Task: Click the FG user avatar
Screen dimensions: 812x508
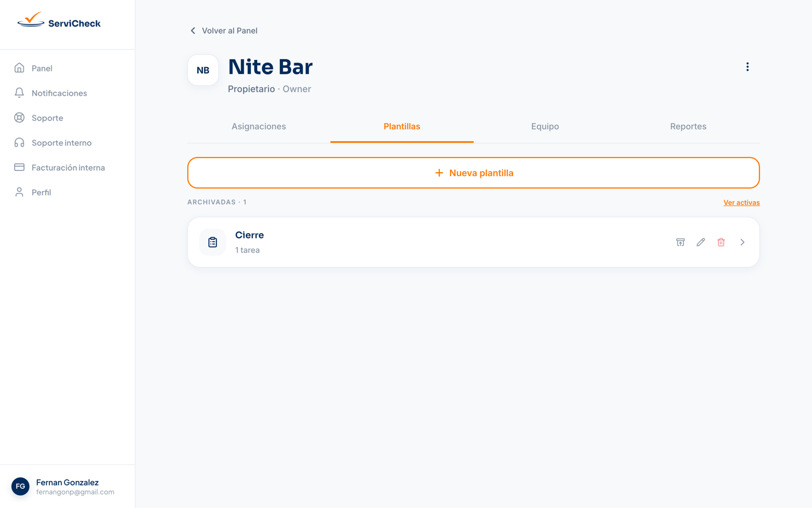Action: tap(20, 486)
